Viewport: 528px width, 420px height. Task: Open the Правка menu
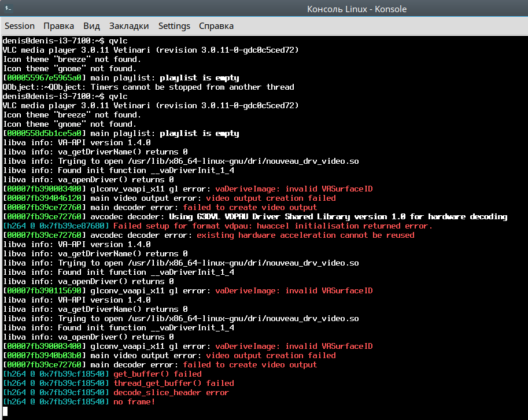pos(58,26)
